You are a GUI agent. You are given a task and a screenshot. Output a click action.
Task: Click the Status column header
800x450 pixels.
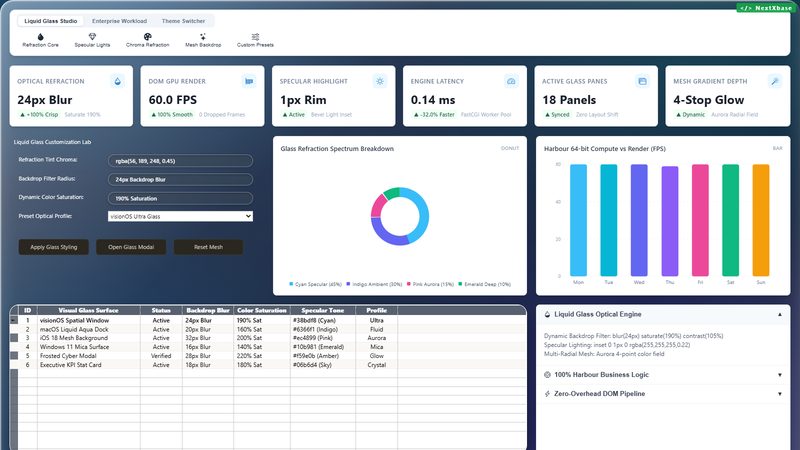(x=161, y=310)
